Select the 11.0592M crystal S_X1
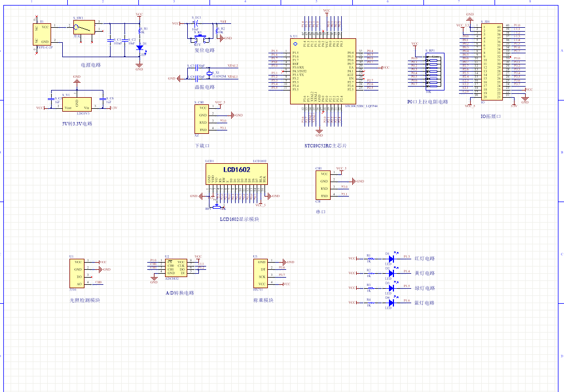 click(210, 73)
